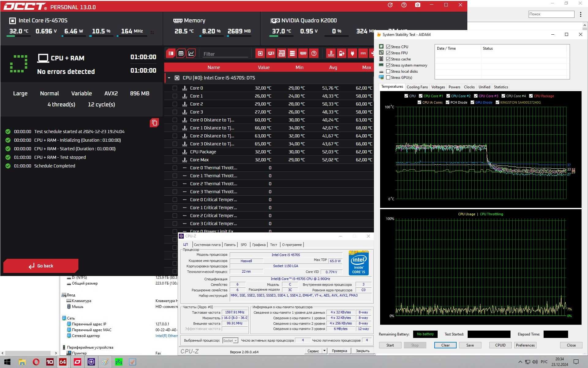This screenshot has height=368, width=588.
Task: Clear the AIDA64 graphs
Action: (445, 345)
